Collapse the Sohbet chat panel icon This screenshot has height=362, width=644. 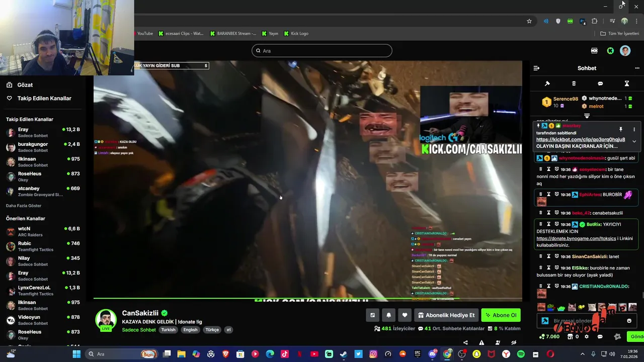(536, 68)
